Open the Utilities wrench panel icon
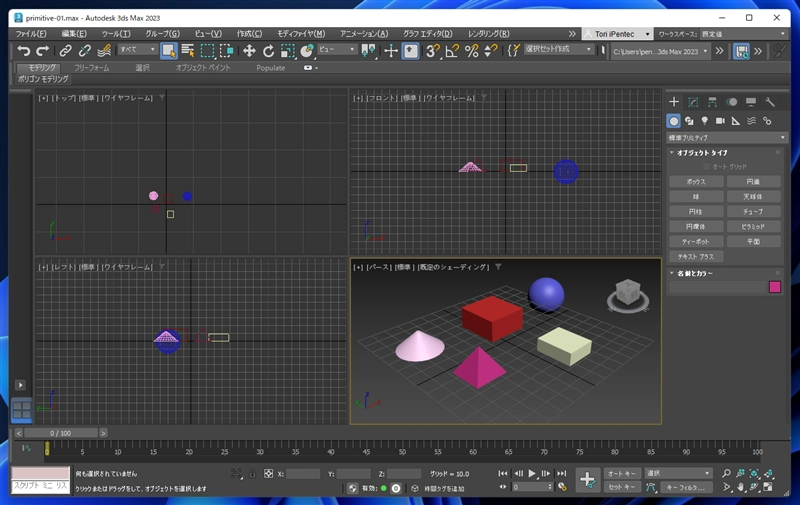Image resolution: width=800 pixels, height=505 pixels. (770, 102)
